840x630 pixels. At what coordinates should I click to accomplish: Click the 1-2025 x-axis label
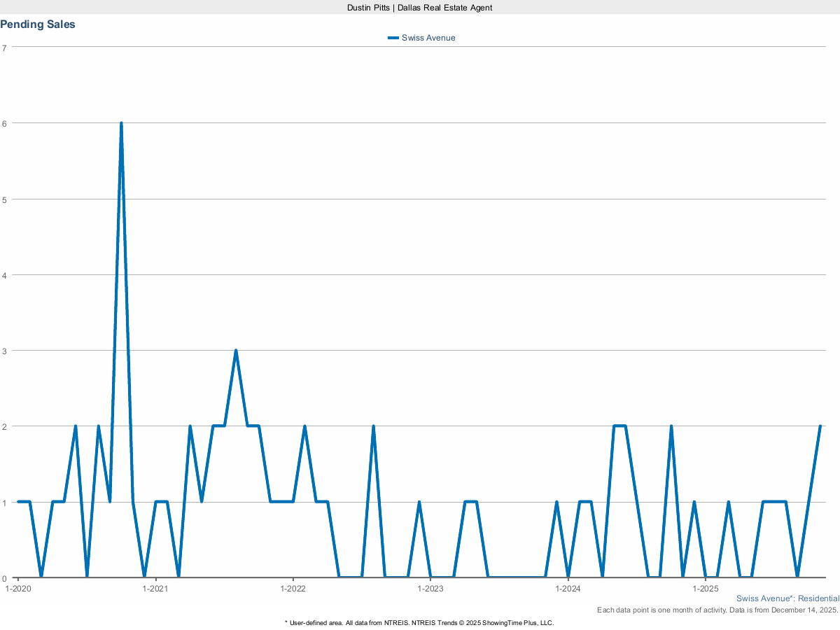click(x=706, y=589)
